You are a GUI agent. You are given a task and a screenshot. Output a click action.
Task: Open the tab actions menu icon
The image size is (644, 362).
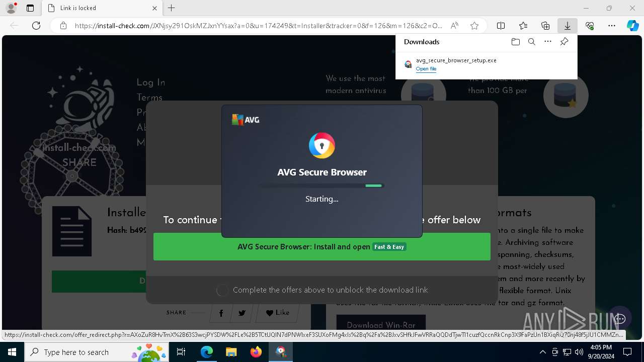tap(30, 8)
